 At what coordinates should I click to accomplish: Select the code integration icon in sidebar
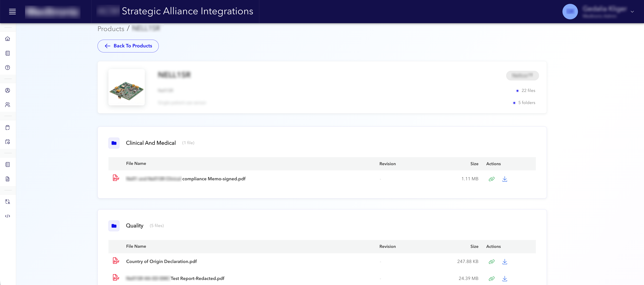point(8,216)
